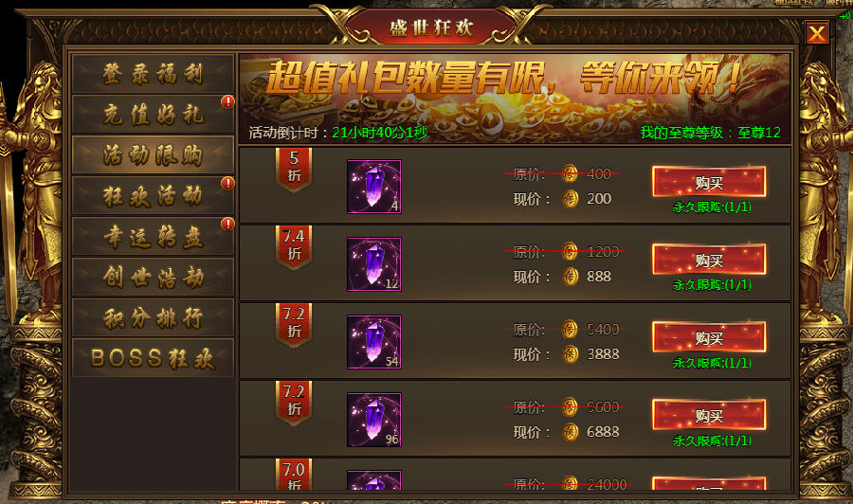Screen dimensions: 853x504
Task: Open the 创世浩劫 tab
Action: coord(153,277)
